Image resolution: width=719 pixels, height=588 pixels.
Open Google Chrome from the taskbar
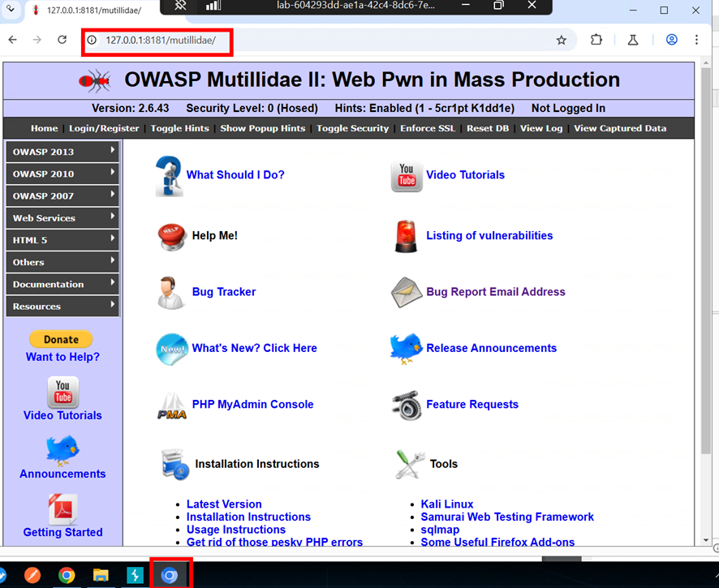(x=67, y=575)
